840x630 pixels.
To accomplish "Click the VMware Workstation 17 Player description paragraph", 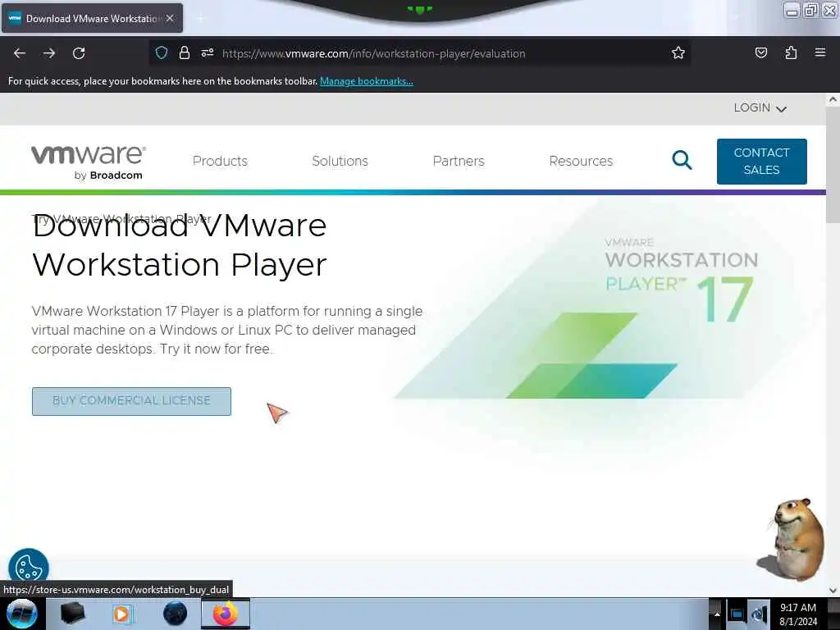I will coord(226,330).
